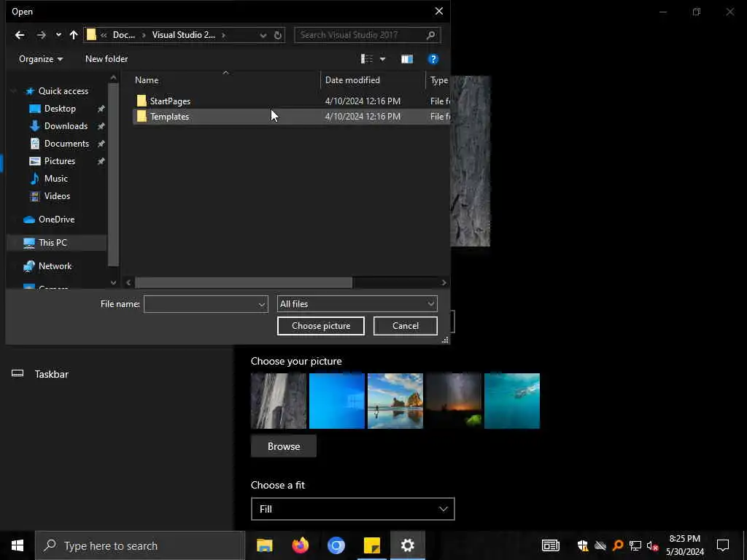Click the search magnifier icon
This screenshot has width=747, height=560.
(430, 35)
